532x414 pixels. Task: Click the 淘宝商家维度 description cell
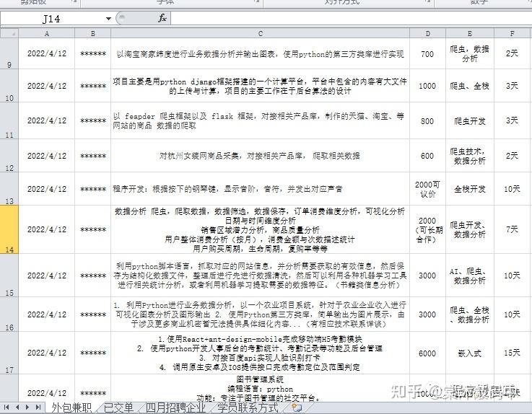click(261, 53)
